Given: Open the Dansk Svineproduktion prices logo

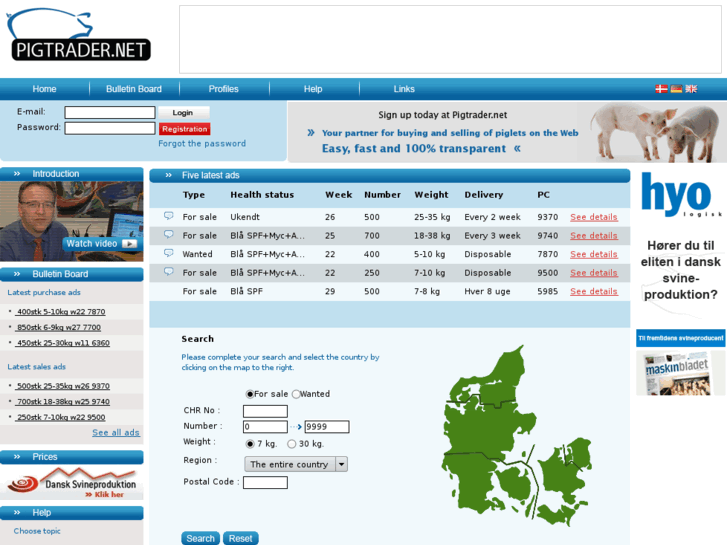Looking at the screenshot, I should (72, 485).
